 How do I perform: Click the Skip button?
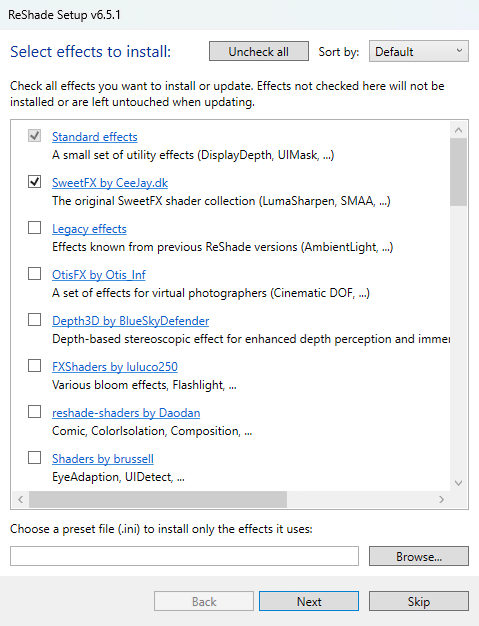pyautogui.click(x=419, y=601)
